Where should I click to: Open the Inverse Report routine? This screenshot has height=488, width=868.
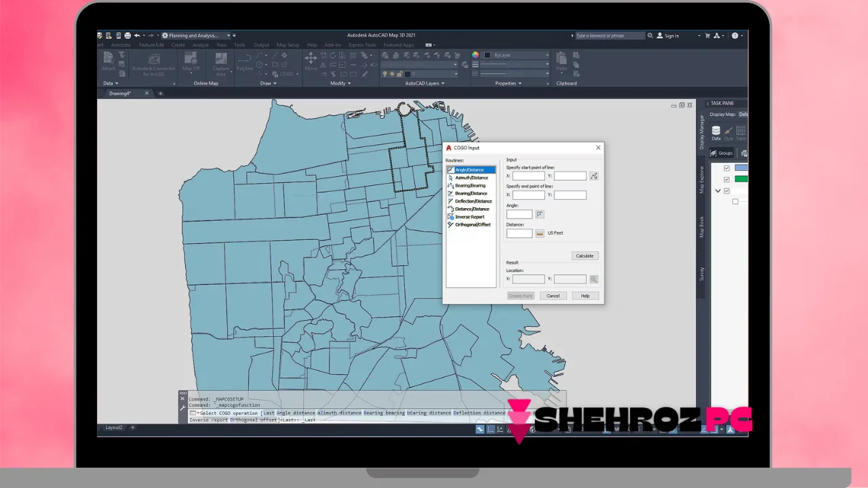coord(471,217)
